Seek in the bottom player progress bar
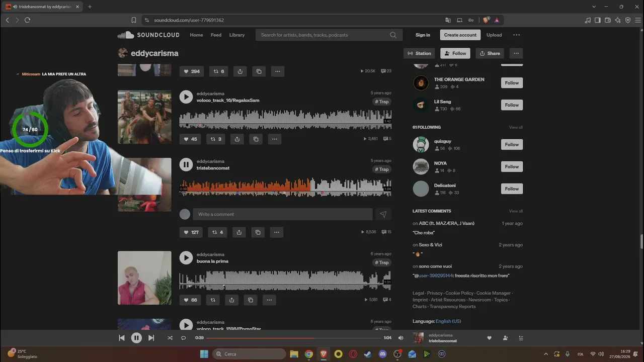Image resolution: width=644 pixels, height=362 pixels. pos(294,338)
